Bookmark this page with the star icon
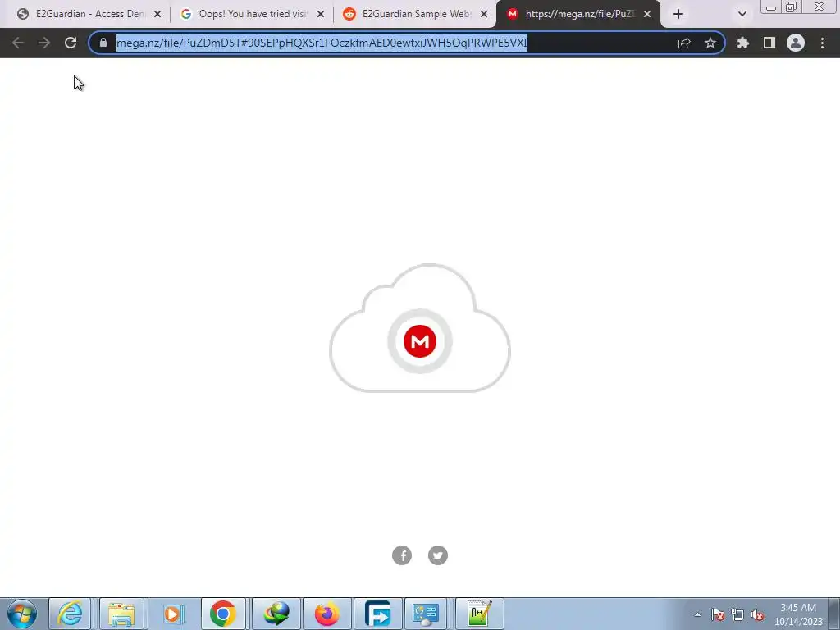Screen dimensions: 840x630 point(710,43)
